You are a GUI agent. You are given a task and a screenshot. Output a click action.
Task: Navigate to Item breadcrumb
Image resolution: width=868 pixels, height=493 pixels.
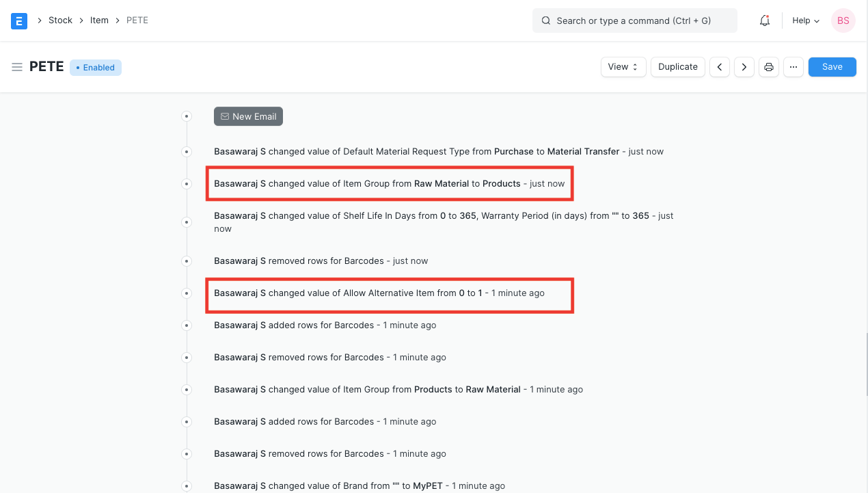(x=99, y=21)
